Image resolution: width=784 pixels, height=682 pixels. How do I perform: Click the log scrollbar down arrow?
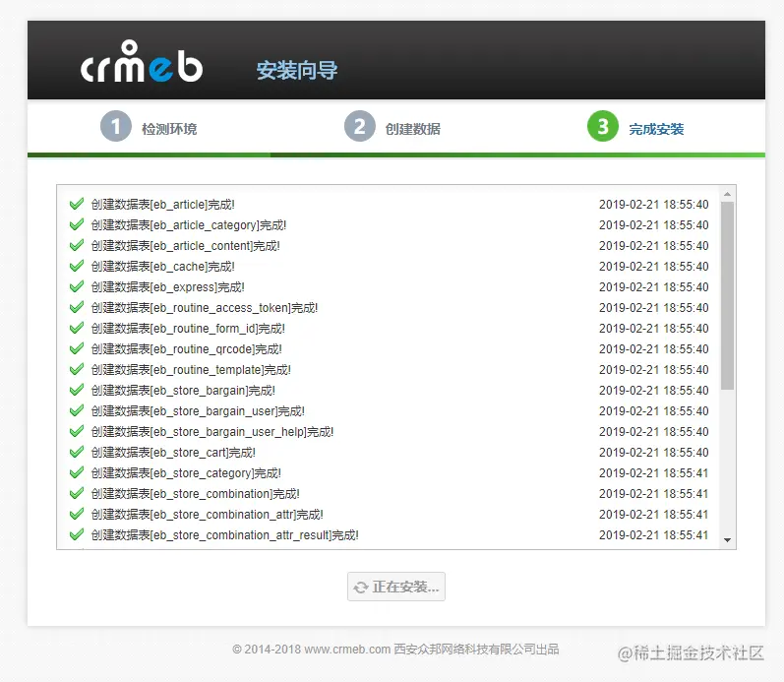[728, 540]
